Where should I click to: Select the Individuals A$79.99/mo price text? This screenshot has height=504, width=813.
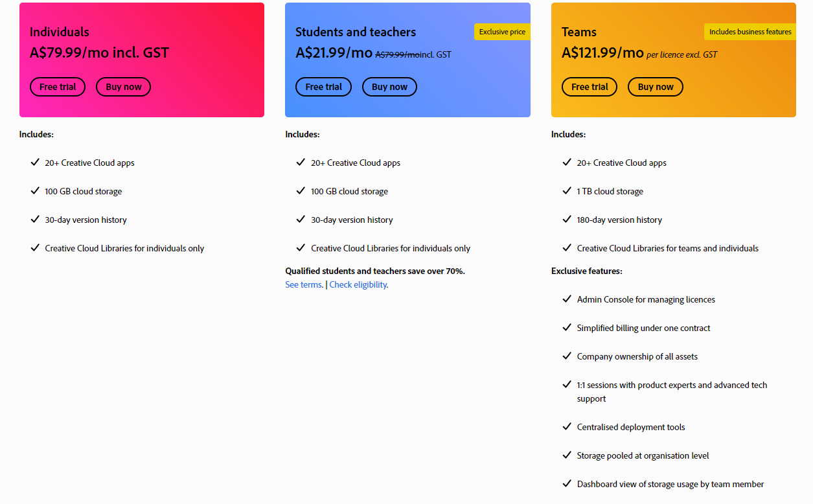coord(99,53)
